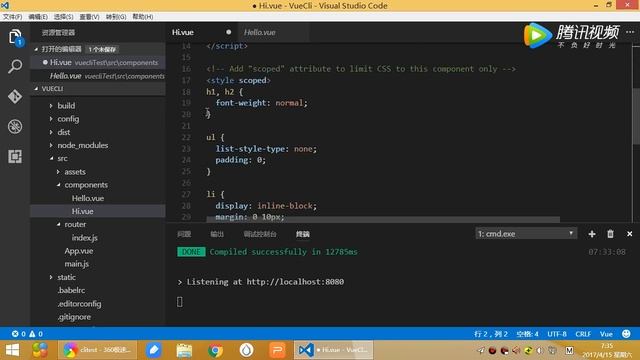Switch to the Problems (问题) panel tab
This screenshot has height=360, width=640.
(x=184, y=234)
